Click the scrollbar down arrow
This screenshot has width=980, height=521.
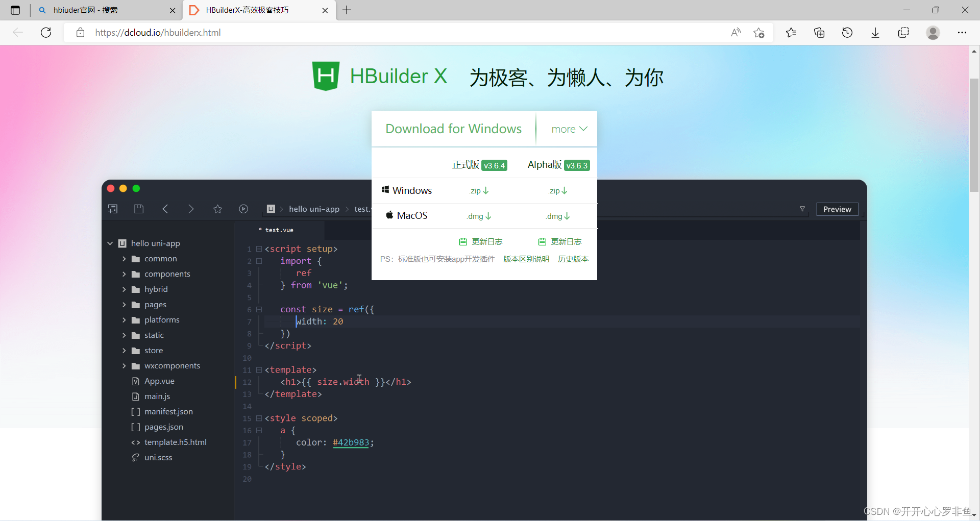[x=974, y=515]
